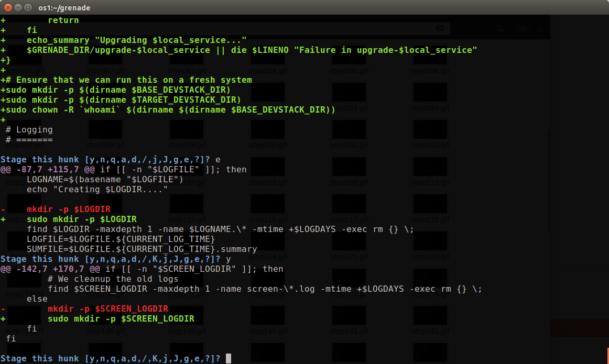This screenshot has height=364, width=609.
Task: Select step101.gif thumbnail in background file manager
Action: click(x=349, y=129)
